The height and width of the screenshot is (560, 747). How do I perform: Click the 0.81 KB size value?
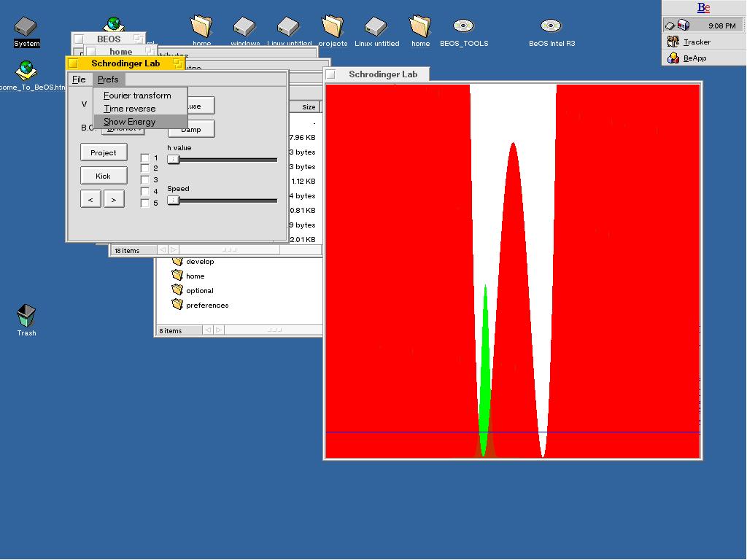303,211
